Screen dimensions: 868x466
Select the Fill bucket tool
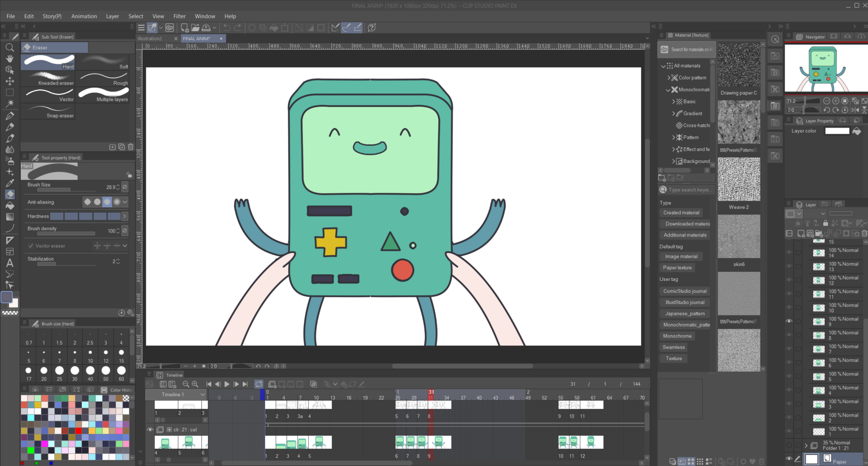coord(10,206)
